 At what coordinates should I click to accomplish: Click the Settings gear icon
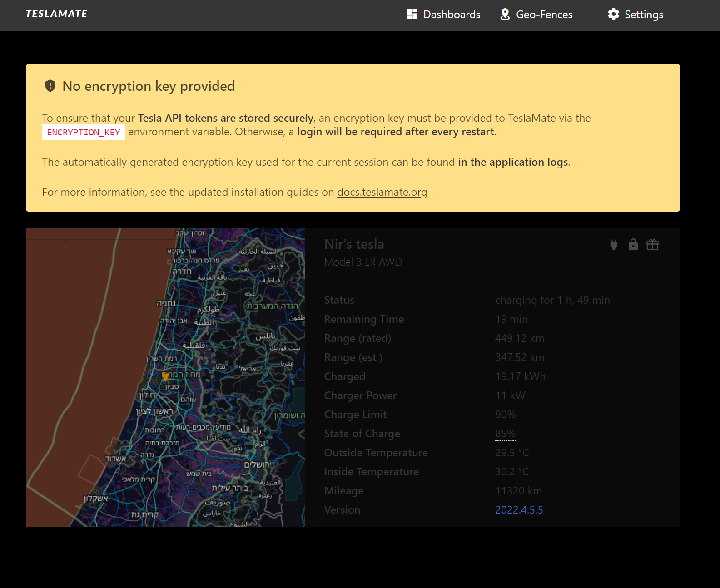coord(613,14)
